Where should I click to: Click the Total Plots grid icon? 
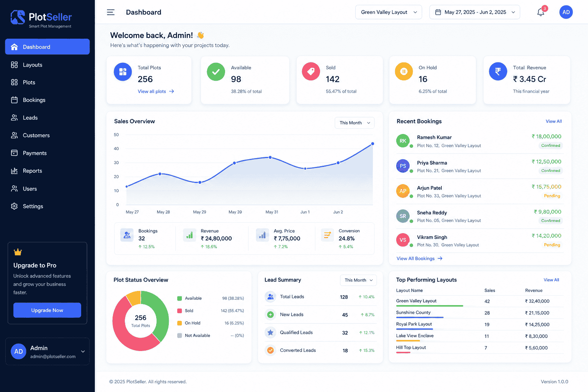click(123, 72)
